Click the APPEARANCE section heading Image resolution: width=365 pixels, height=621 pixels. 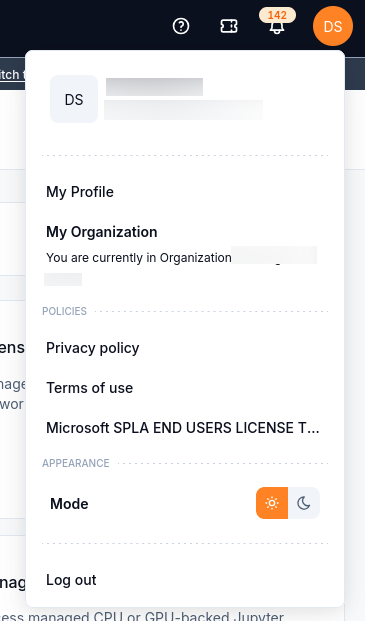[x=76, y=463]
